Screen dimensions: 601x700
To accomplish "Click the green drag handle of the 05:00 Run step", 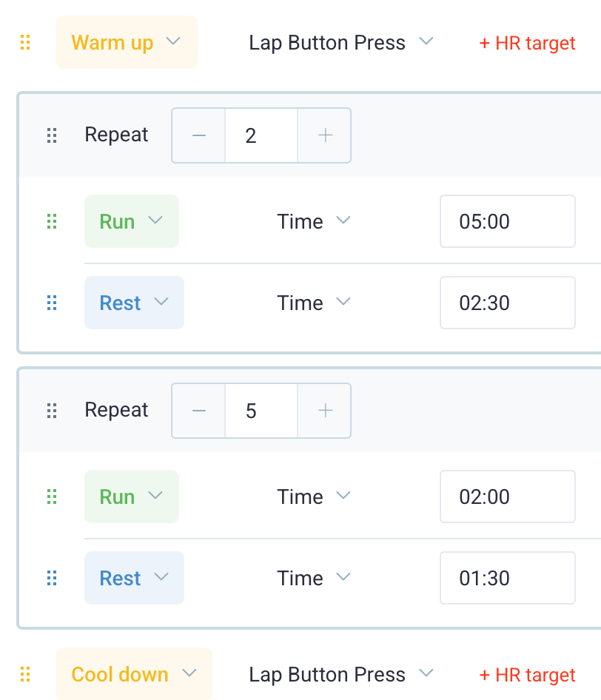I will coord(52,221).
